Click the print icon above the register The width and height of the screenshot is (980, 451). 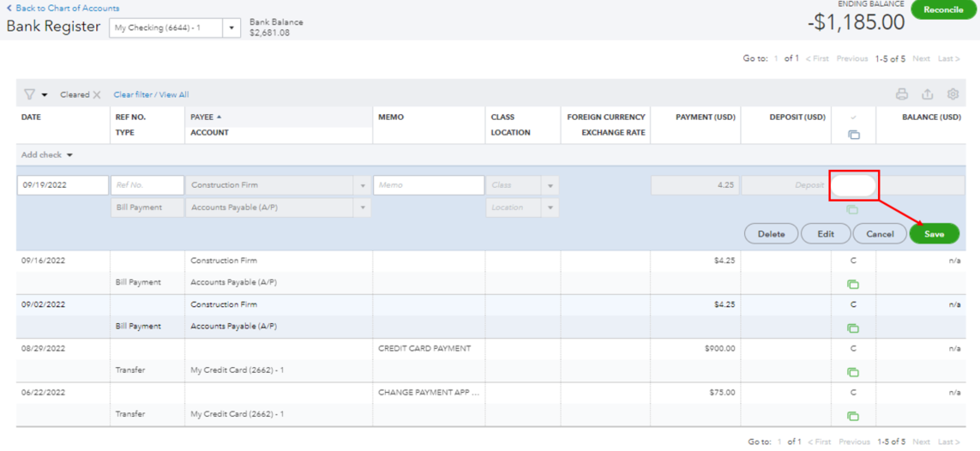pyautogui.click(x=901, y=94)
